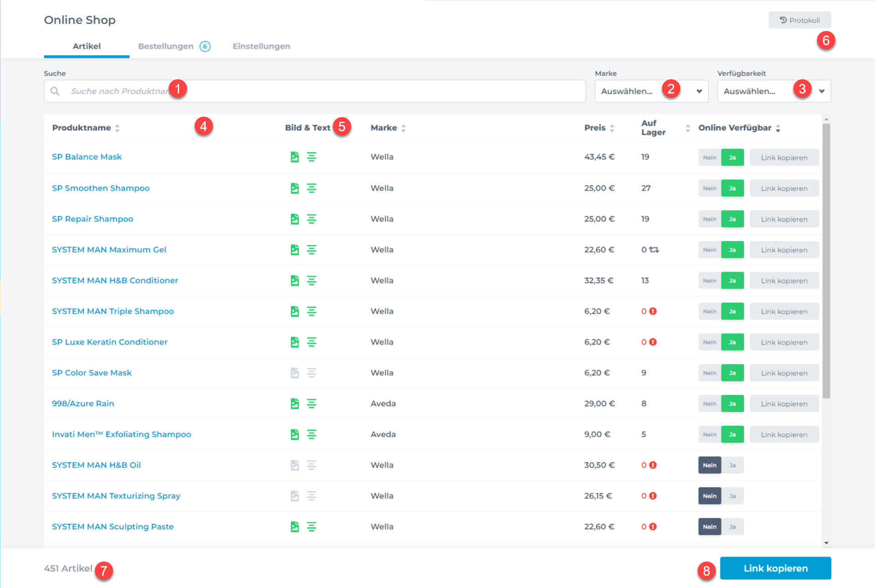Set SP Repair Shampoo online availability to Nein
875x588 pixels.
709,219
